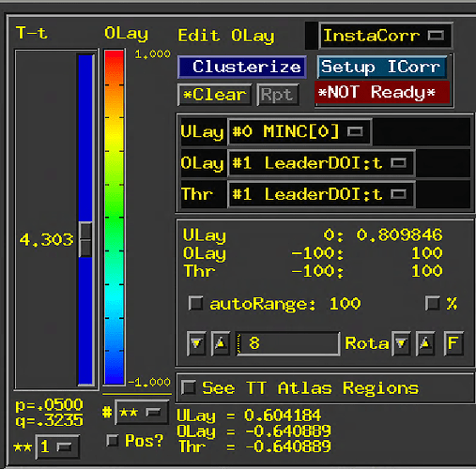
Task: Open the OLay #1 LeaderDOI:t chooser
Action: click(x=321, y=163)
